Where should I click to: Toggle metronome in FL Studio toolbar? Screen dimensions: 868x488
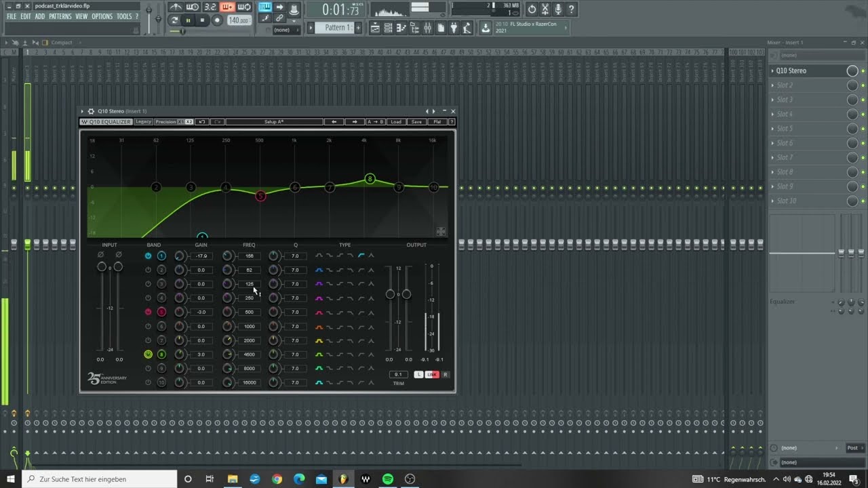[176, 7]
